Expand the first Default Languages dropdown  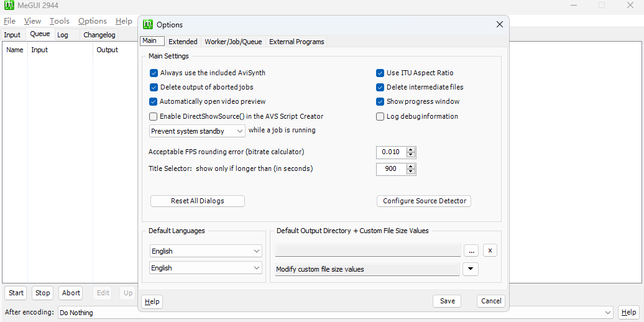[x=206, y=251]
